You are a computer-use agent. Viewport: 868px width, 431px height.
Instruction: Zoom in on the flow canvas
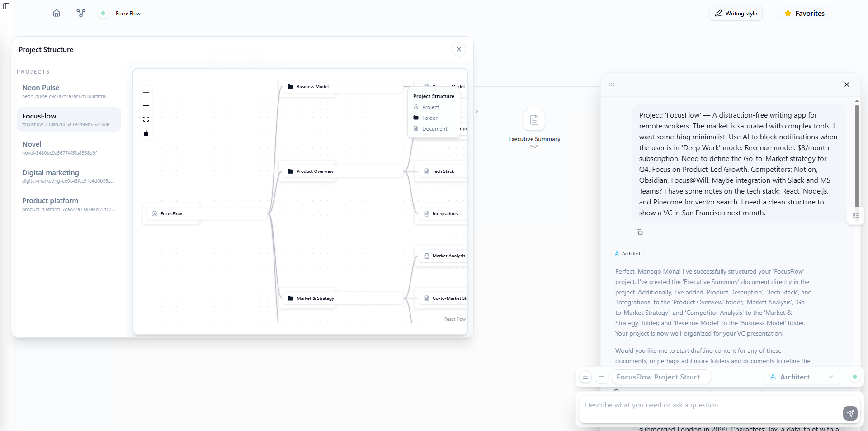(146, 92)
